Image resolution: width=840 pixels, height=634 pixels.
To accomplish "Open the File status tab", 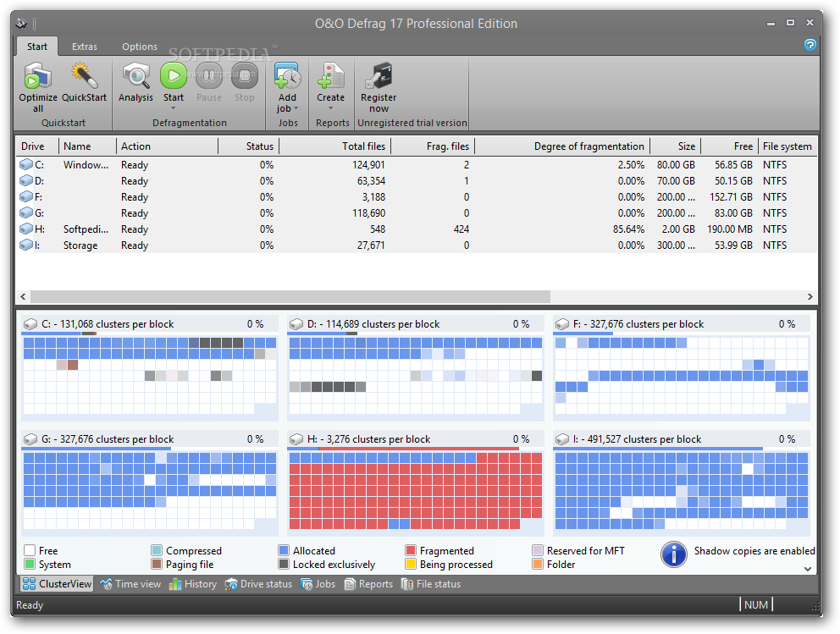I will tap(431, 584).
